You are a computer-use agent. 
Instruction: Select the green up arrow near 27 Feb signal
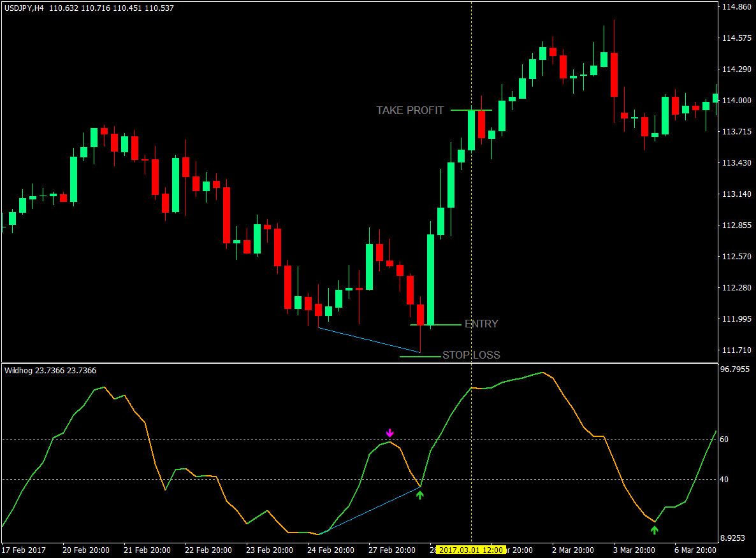pyautogui.click(x=420, y=495)
